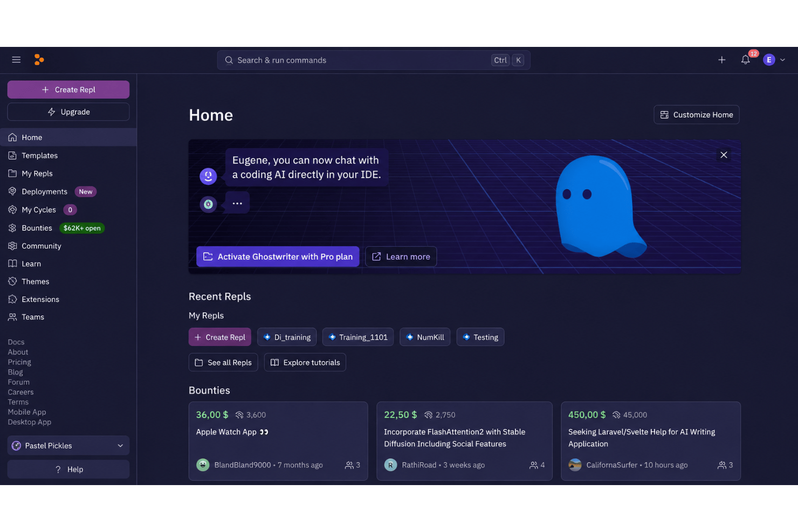Open the hamburger sidebar menu icon
Viewport: 798px width, 532px height.
(16, 60)
